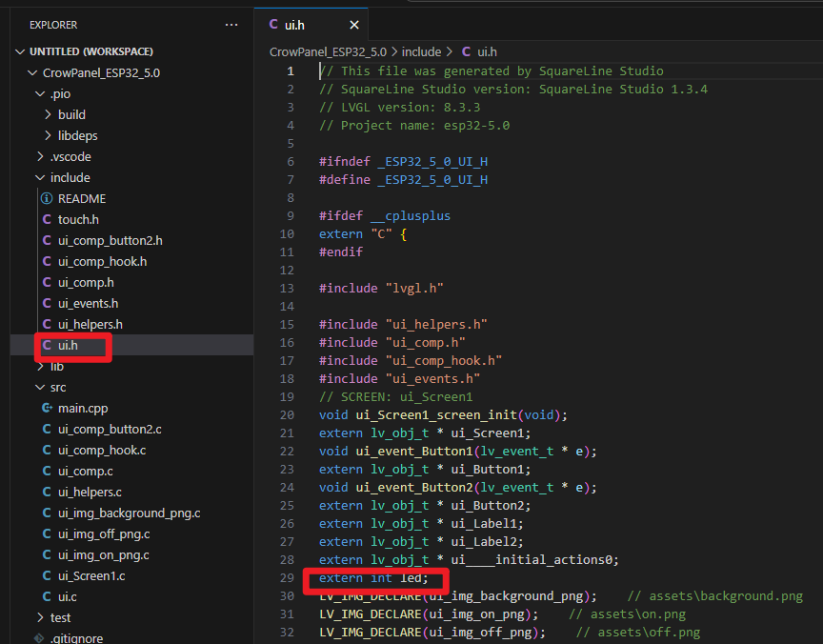Click the EXPLORER panel title
The height and width of the screenshot is (644, 823).
point(53,25)
